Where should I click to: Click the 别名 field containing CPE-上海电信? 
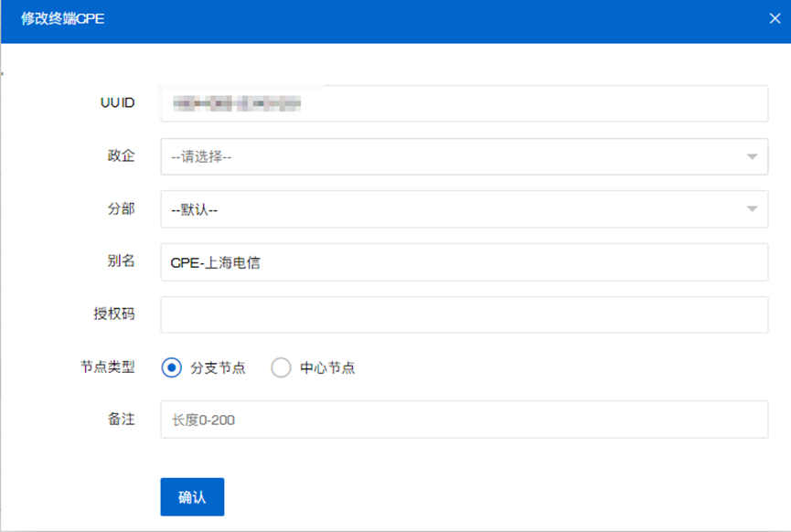[465, 262]
